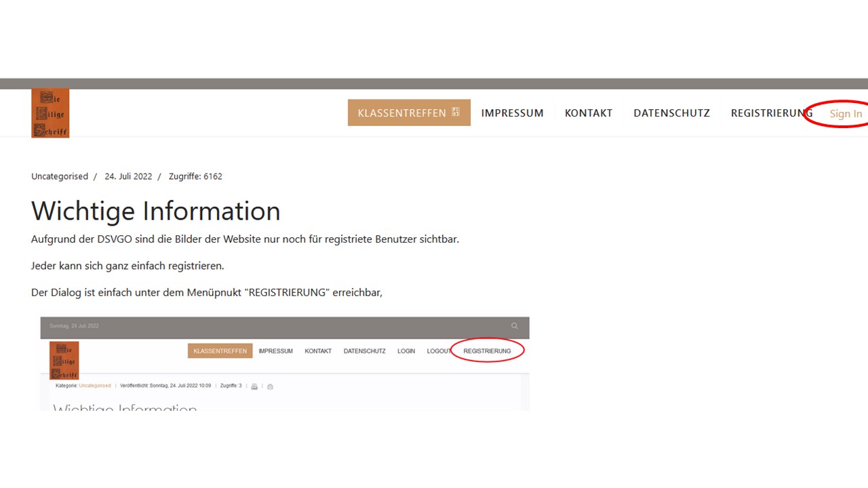The width and height of the screenshot is (868, 488).
Task: Click the Sign In link
Action: tap(846, 114)
